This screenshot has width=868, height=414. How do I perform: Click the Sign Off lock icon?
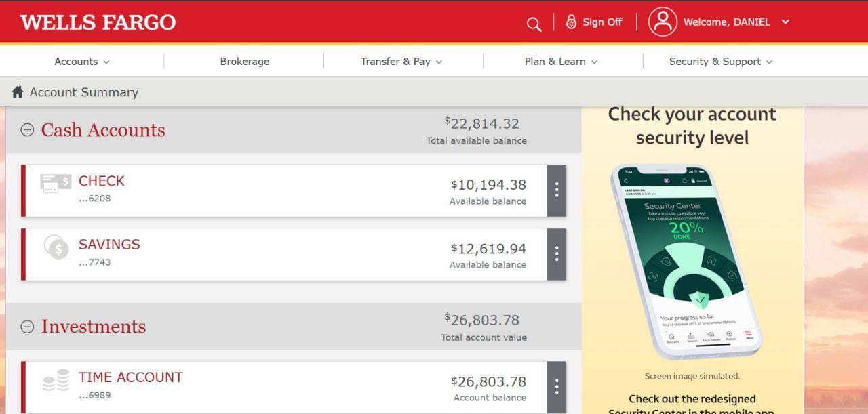click(571, 22)
